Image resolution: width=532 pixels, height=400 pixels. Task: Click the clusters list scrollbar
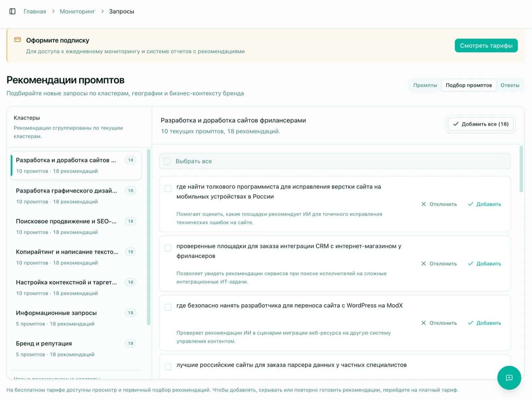click(x=149, y=237)
